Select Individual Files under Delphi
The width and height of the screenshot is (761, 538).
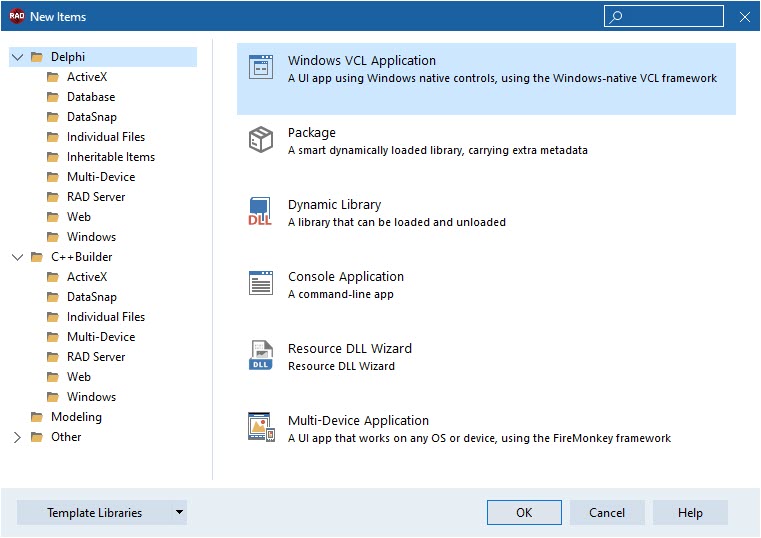(x=106, y=137)
